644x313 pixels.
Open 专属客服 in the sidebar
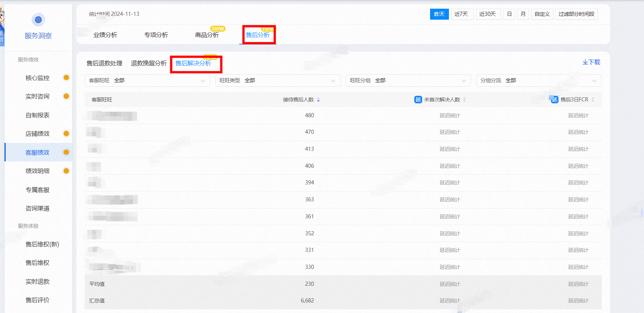38,190
